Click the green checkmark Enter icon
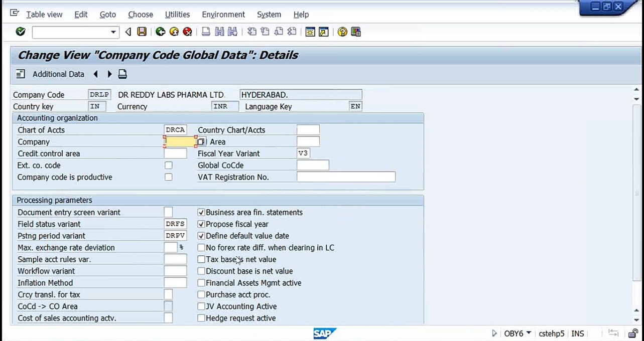The height and width of the screenshot is (341, 644). (x=21, y=32)
